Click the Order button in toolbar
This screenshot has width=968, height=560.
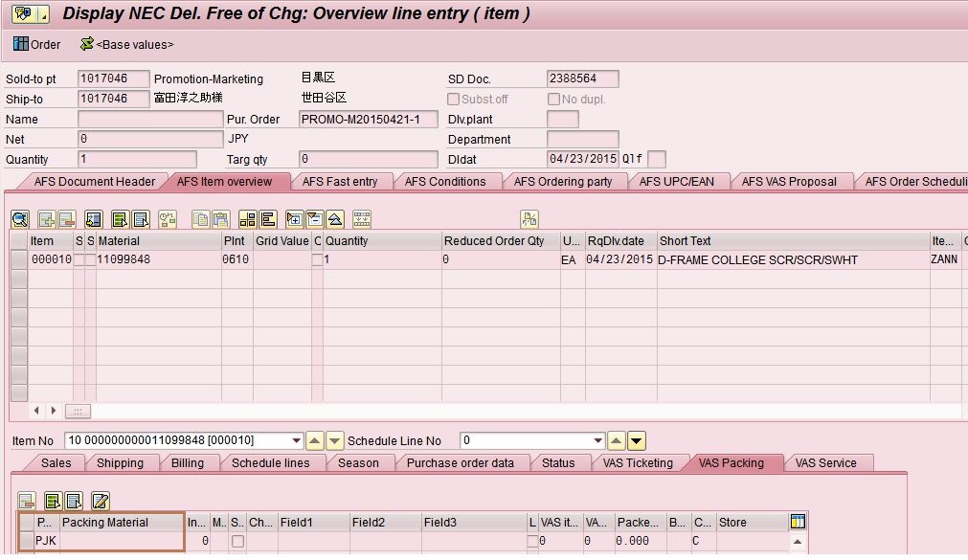coord(36,44)
